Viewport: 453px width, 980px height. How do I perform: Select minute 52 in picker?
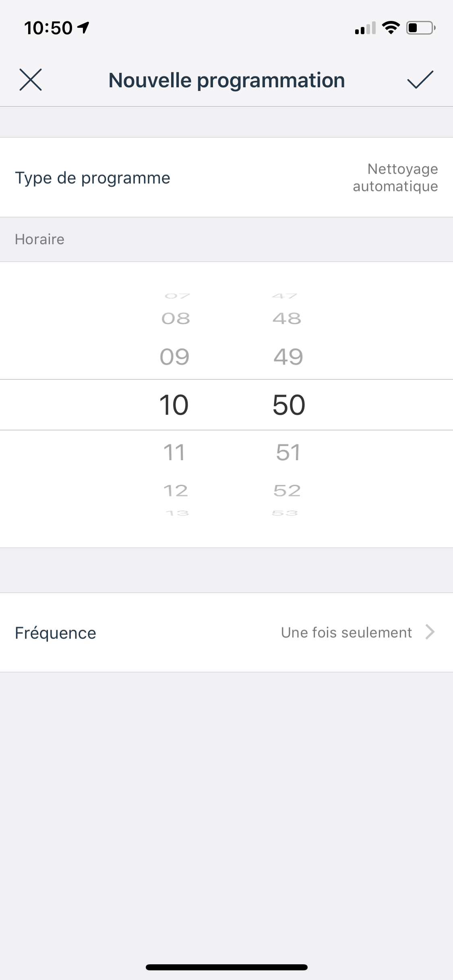[287, 490]
